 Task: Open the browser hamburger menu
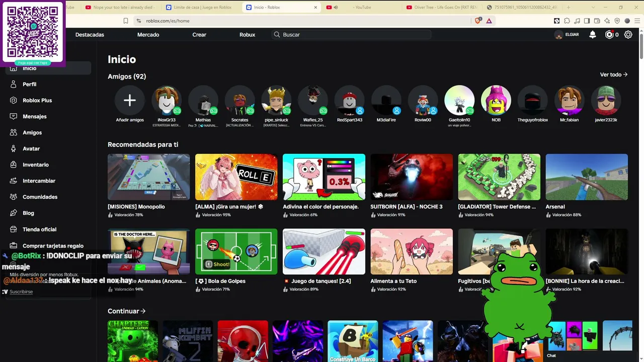click(637, 21)
